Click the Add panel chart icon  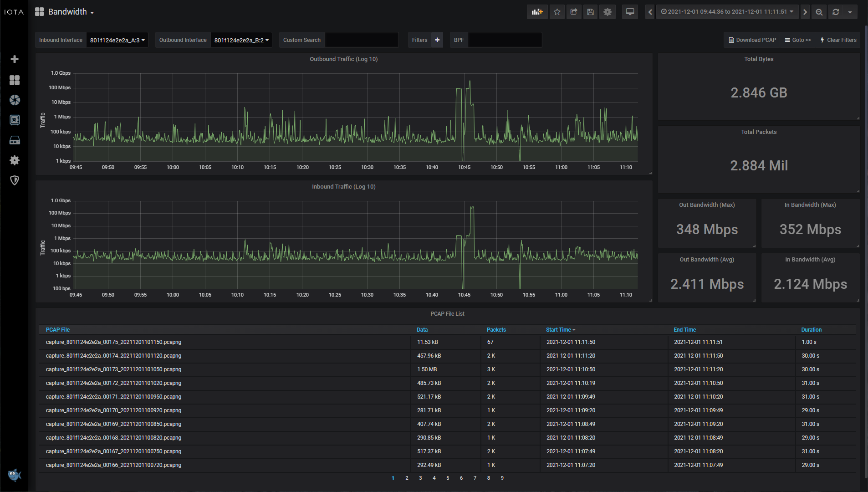[537, 12]
